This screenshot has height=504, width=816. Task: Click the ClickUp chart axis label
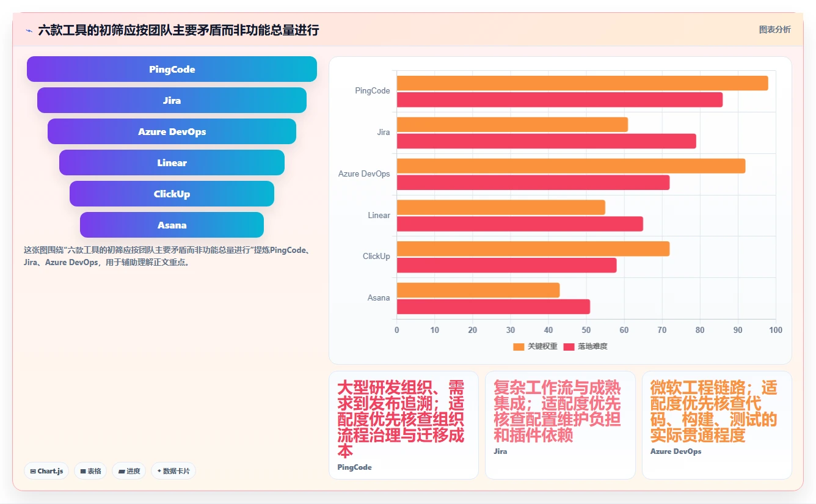376,257
